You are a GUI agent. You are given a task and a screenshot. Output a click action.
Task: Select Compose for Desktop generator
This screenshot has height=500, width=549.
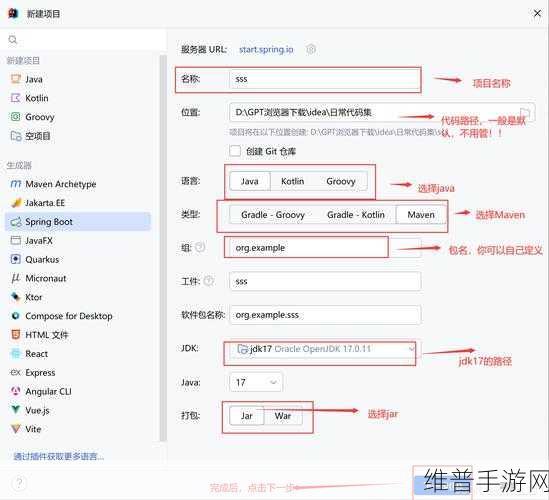pyautogui.click(x=78, y=316)
